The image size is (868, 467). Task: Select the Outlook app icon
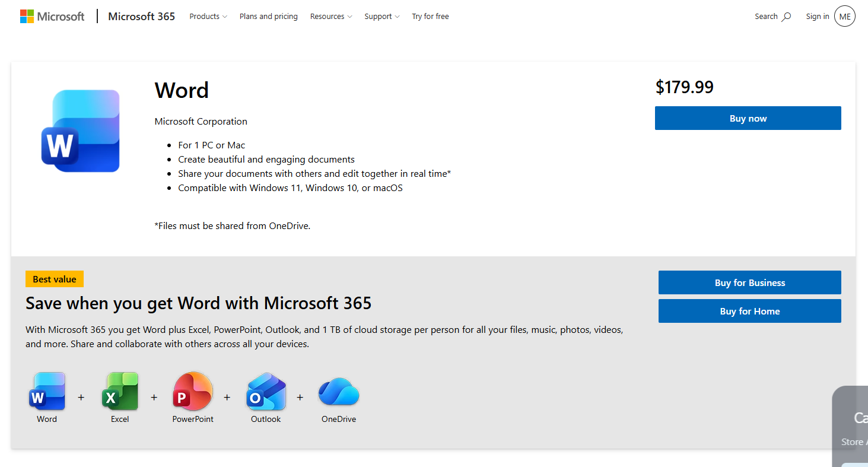[x=266, y=391]
